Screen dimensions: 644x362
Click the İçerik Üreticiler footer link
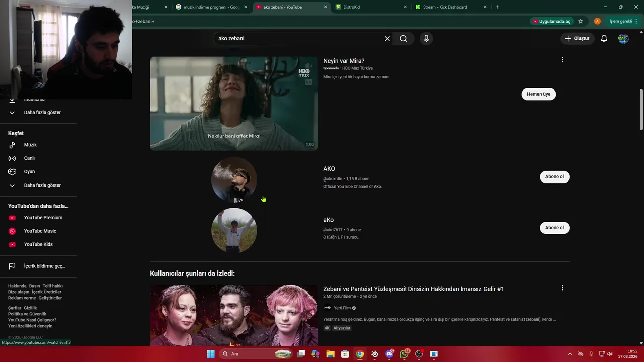pyautogui.click(x=46, y=292)
